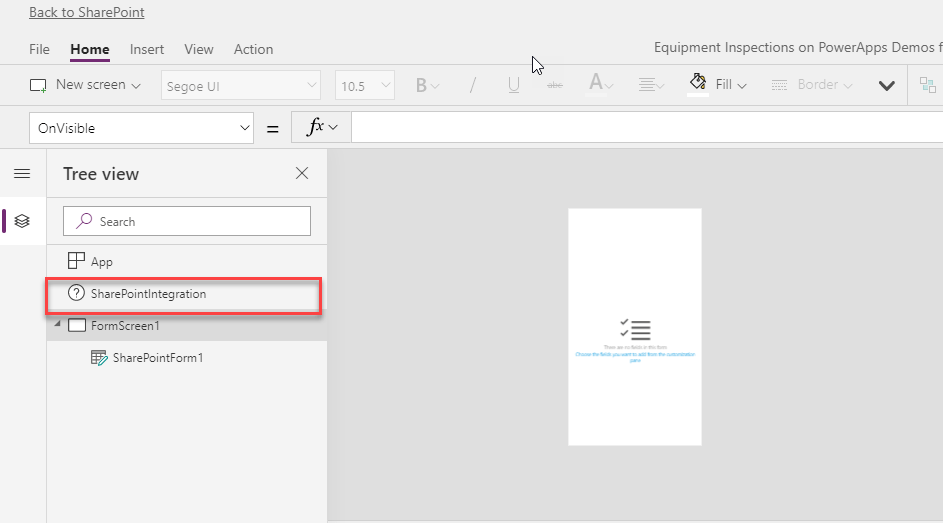Screen dimensions: 943x523
Task: Toggle the hamburger menu in the sidebar
Action: click(x=22, y=174)
